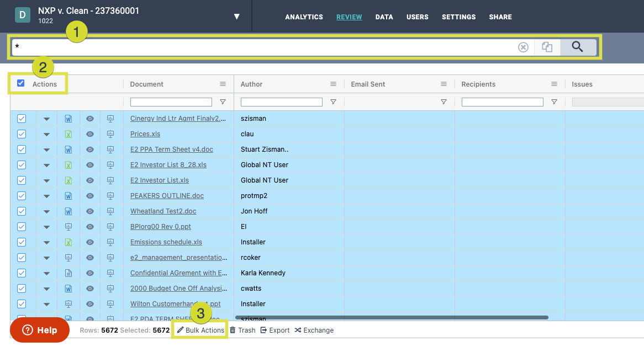Uncheck the Wheatland Test2 row checkbox

pos(22,211)
